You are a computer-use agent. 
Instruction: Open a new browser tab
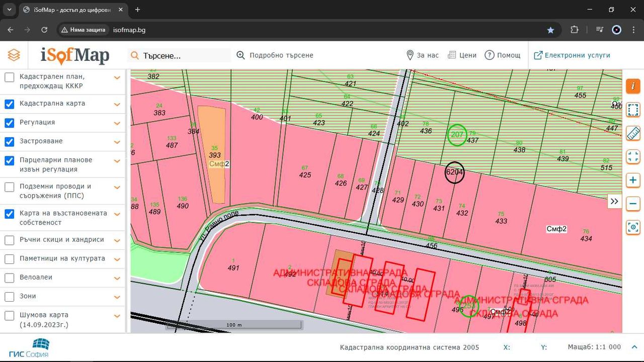point(137,10)
